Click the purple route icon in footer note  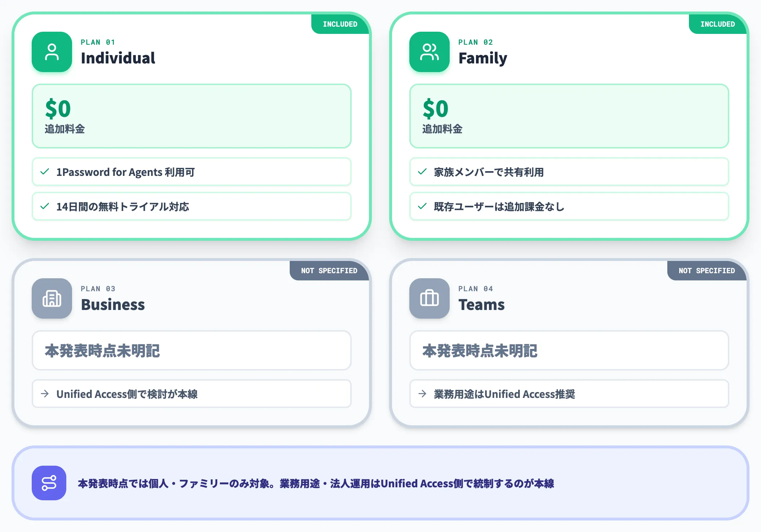tap(49, 483)
